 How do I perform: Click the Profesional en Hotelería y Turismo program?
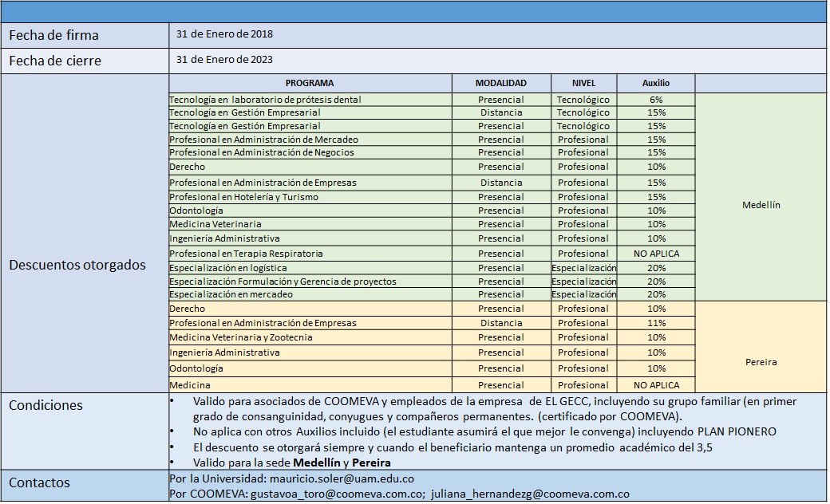(243, 197)
